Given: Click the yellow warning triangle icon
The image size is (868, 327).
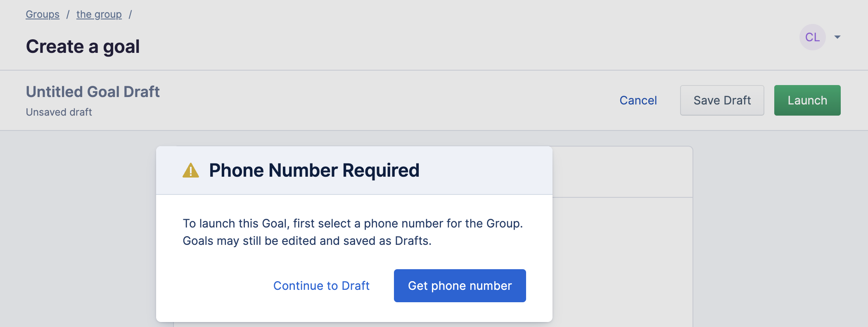Looking at the screenshot, I should [x=190, y=171].
